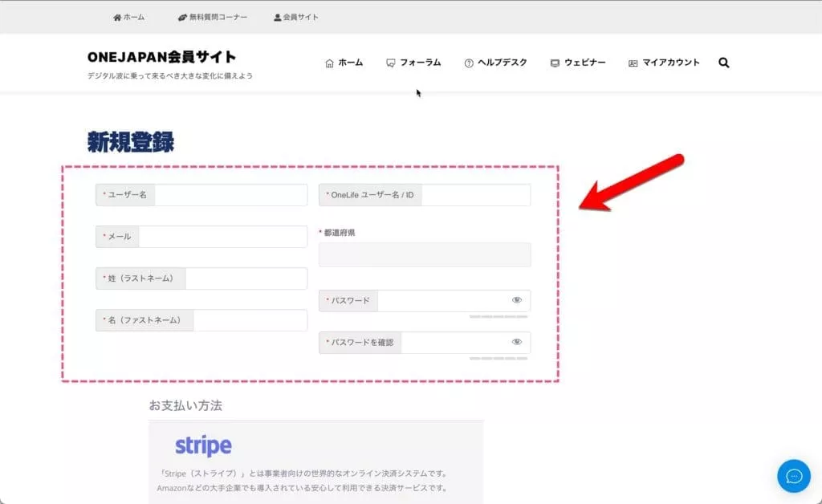This screenshot has height=504, width=822.
Task: Show password in パスワードを確認 field
Action: (517, 342)
